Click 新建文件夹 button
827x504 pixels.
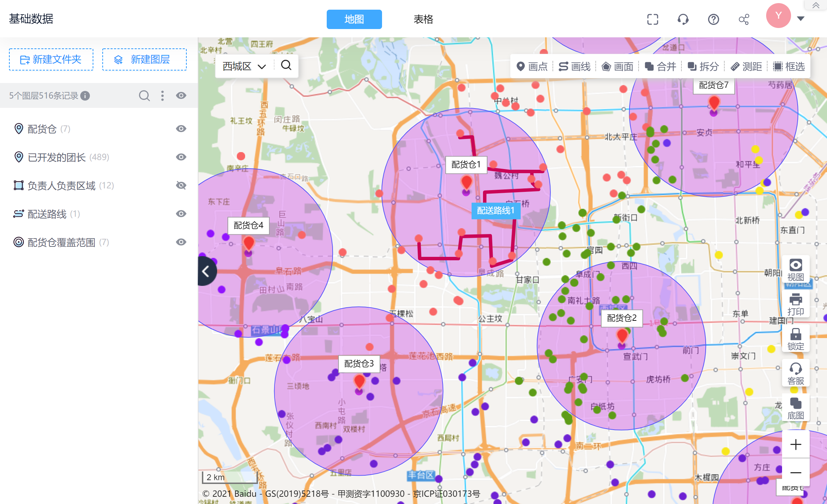click(51, 59)
